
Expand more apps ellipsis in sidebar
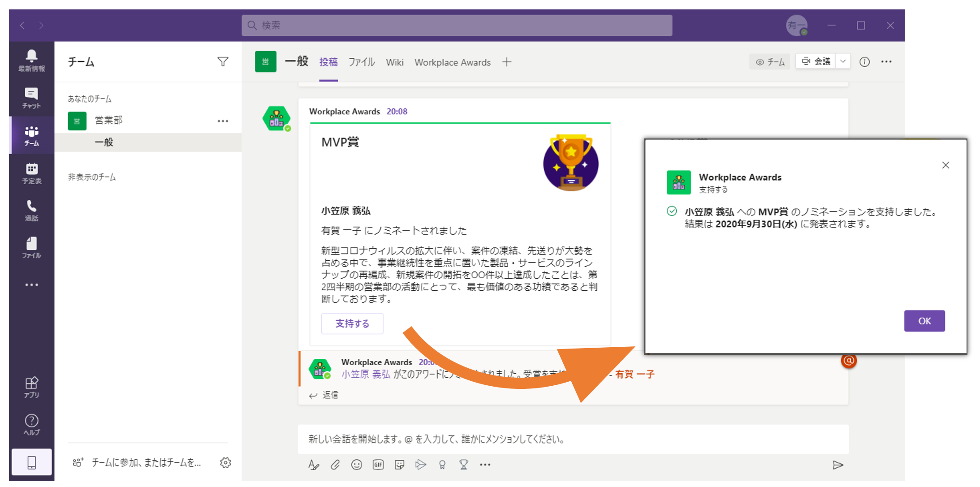click(31, 285)
